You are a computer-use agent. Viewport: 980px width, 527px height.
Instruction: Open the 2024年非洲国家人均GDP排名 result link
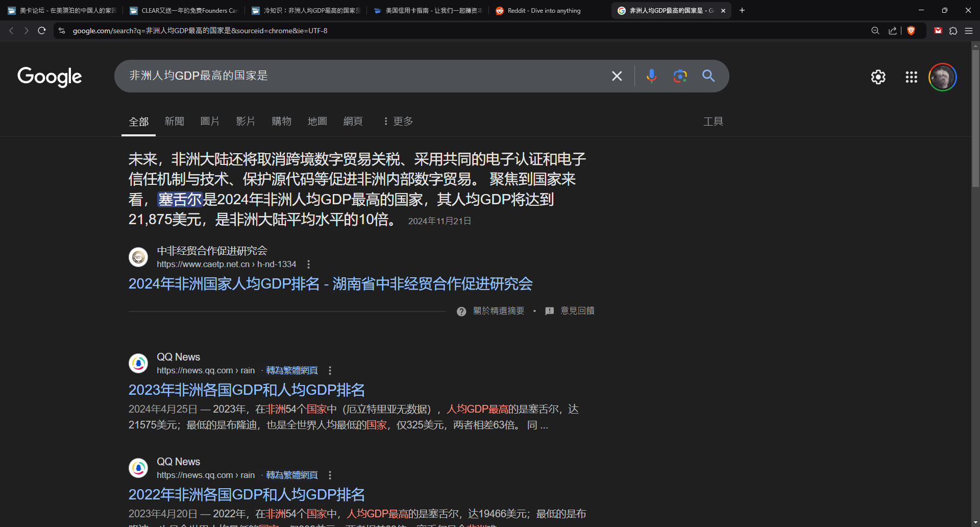click(330, 284)
